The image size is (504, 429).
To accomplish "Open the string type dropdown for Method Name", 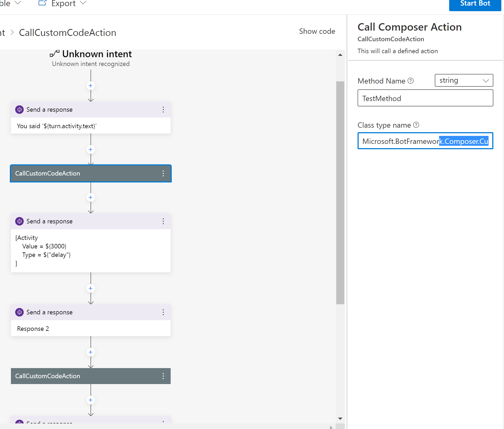I will pyautogui.click(x=464, y=80).
